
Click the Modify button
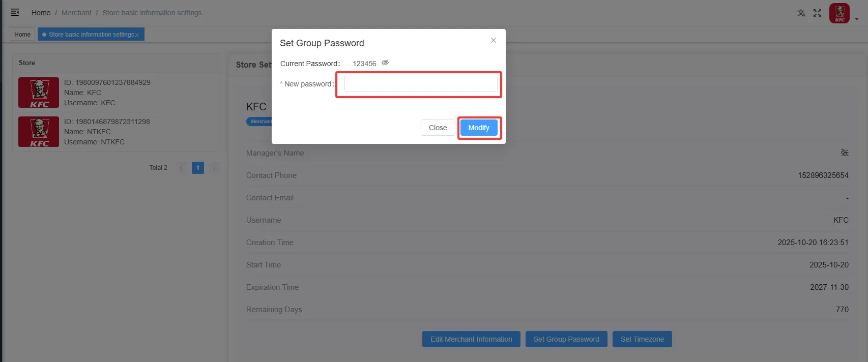tap(479, 128)
